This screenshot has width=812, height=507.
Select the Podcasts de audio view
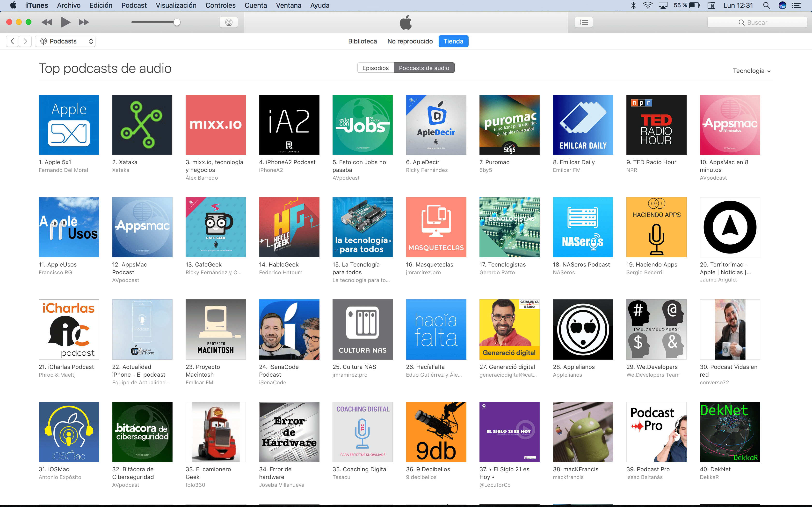(x=424, y=67)
